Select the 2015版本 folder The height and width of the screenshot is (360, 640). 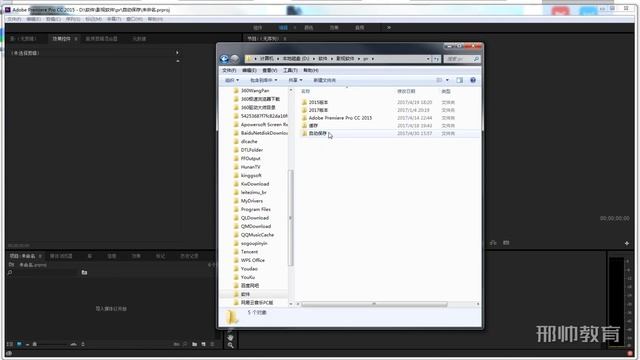318,102
